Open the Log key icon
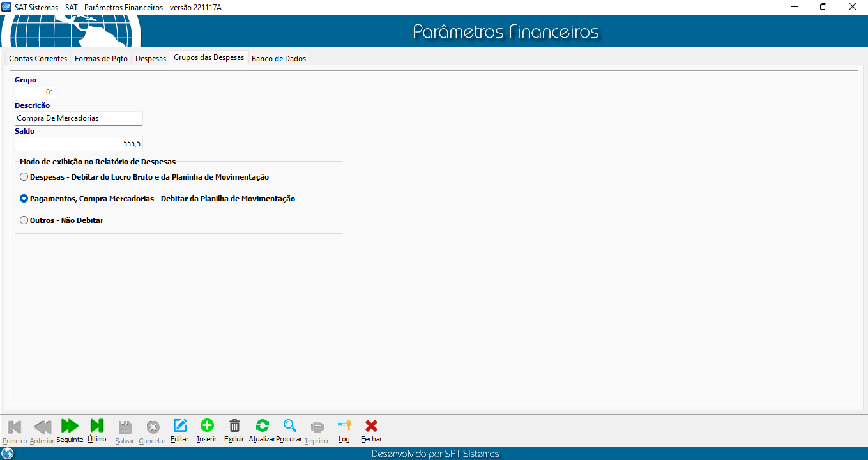 click(x=344, y=426)
